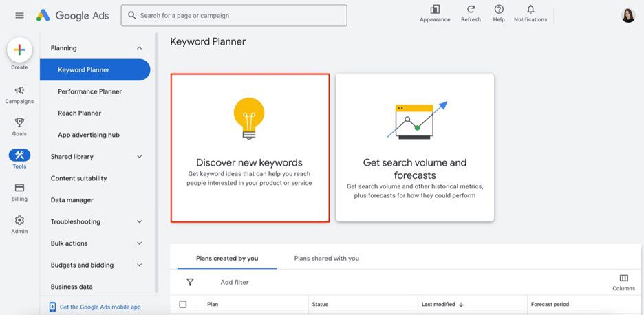Open Billing card icon

tap(19, 188)
